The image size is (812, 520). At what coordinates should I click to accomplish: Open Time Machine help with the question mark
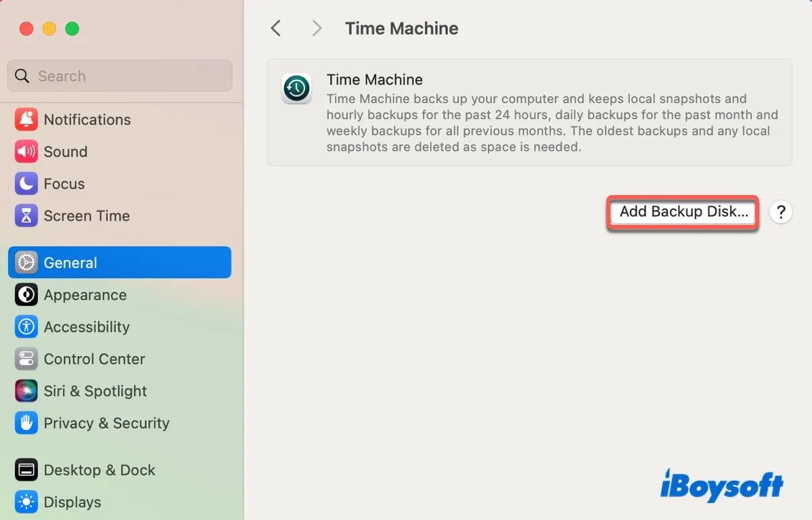click(782, 212)
